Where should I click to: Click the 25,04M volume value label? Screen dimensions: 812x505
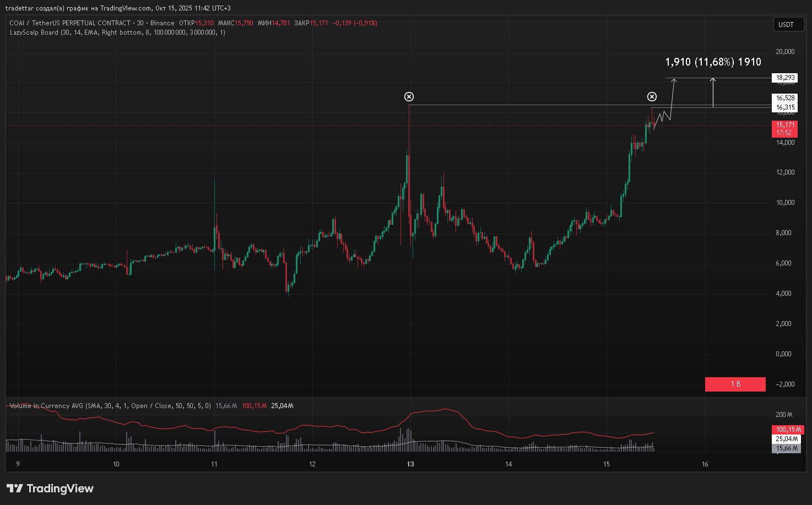coord(786,439)
